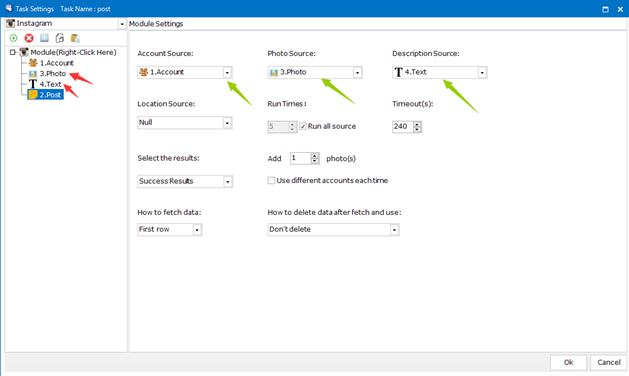Toggle the Run all source checkbox
629x376 pixels.
tap(303, 126)
